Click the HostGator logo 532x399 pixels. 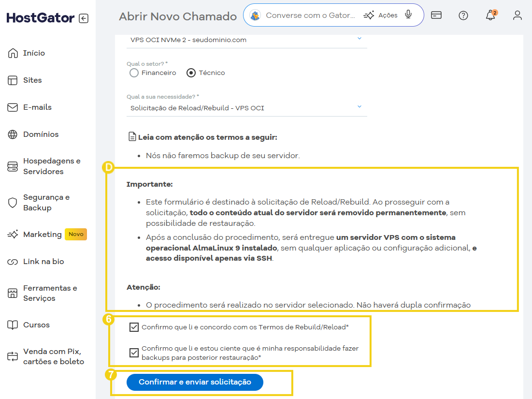pyautogui.click(x=39, y=17)
